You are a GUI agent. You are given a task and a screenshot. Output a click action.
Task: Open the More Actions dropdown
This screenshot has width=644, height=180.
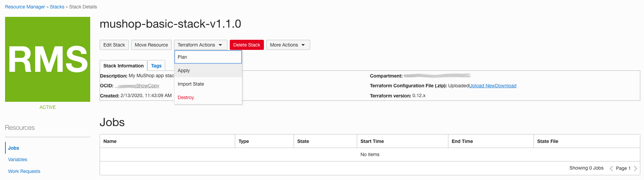pos(288,45)
